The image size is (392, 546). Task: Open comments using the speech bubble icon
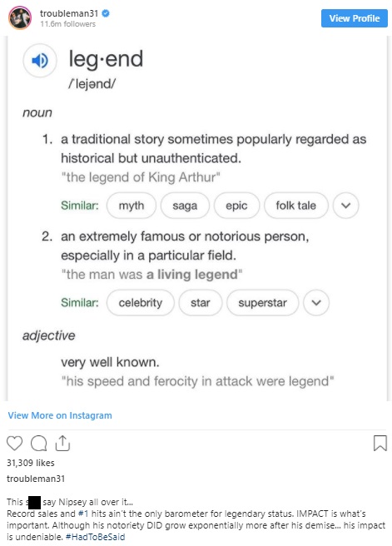pos(38,444)
